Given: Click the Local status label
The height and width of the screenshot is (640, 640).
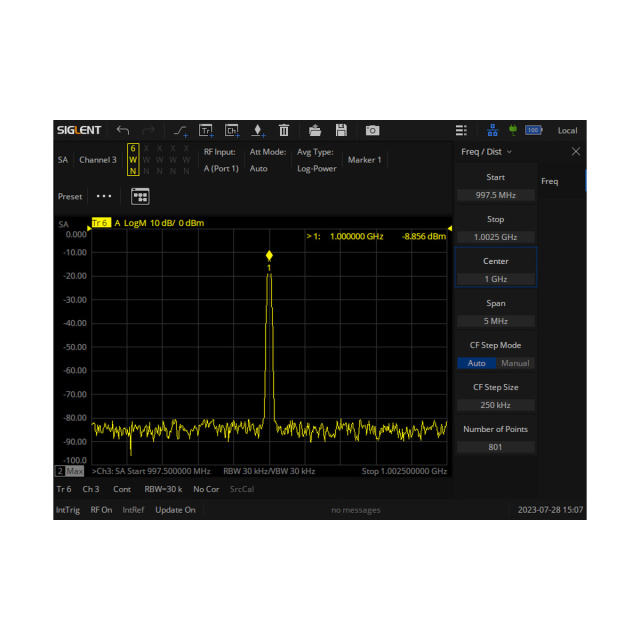Looking at the screenshot, I should [x=567, y=131].
